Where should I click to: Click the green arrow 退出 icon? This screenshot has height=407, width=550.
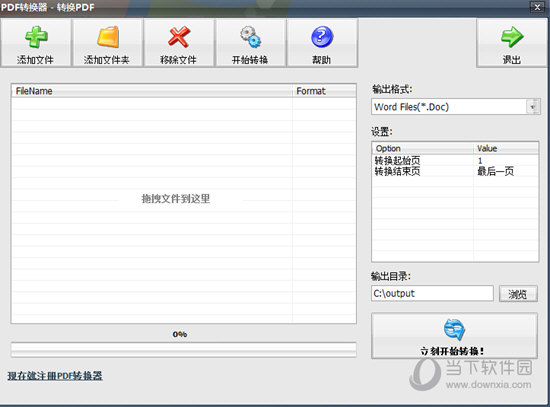click(512, 37)
